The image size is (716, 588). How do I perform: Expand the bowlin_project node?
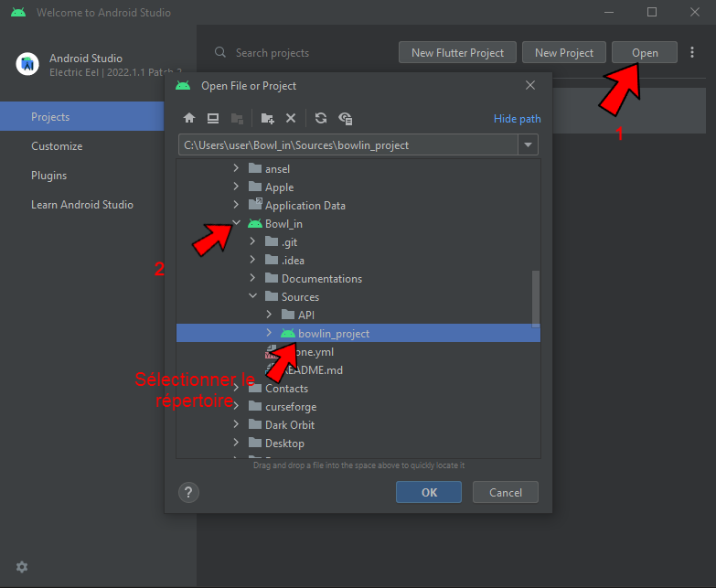pos(269,333)
